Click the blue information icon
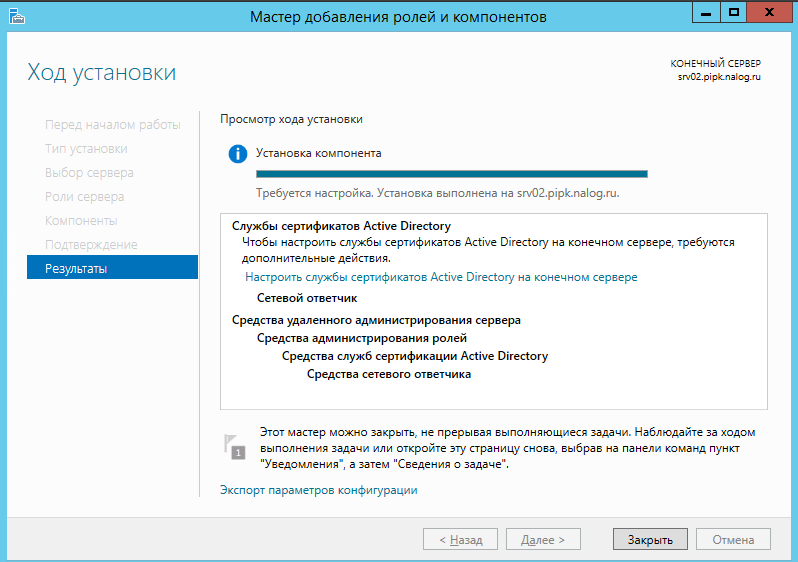 pyautogui.click(x=238, y=154)
